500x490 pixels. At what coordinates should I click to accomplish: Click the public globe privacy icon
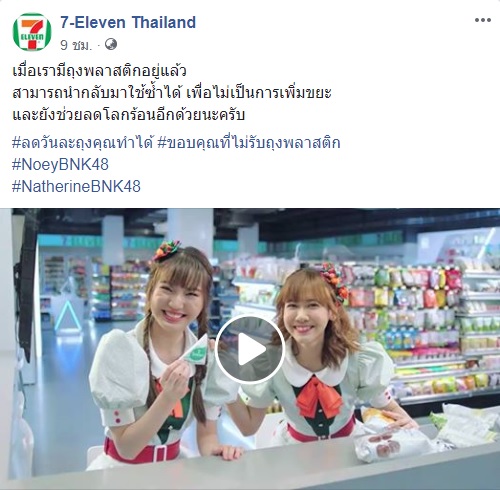(x=111, y=44)
